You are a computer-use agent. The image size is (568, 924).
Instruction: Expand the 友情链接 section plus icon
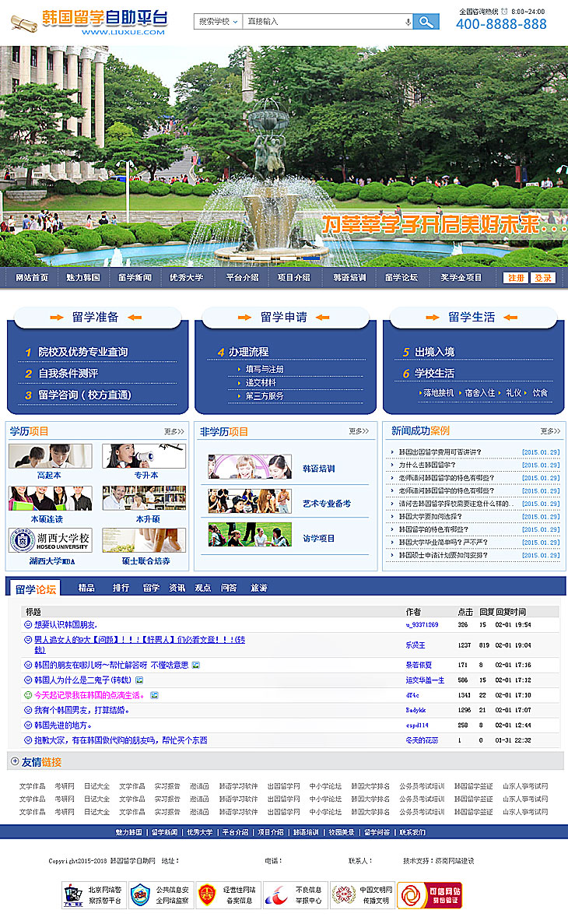pos(14,761)
